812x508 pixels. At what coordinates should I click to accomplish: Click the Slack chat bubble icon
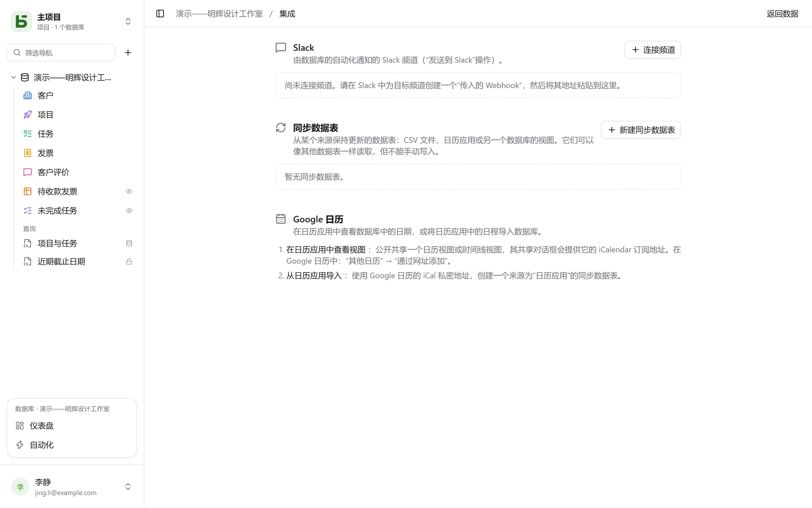pyautogui.click(x=281, y=47)
